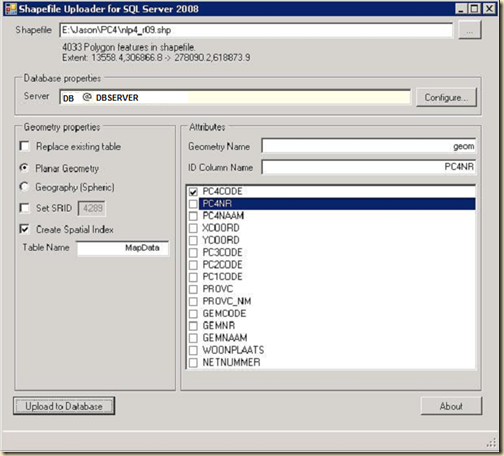This screenshot has width=504, height=456.
Task: Check the YCOORD attribute
Action: pos(193,240)
